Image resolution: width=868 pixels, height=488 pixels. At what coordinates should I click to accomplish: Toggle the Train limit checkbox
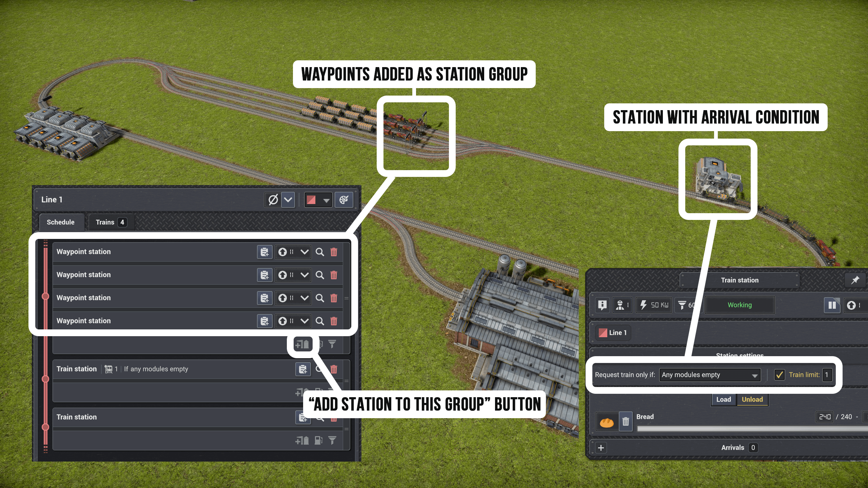[780, 375]
